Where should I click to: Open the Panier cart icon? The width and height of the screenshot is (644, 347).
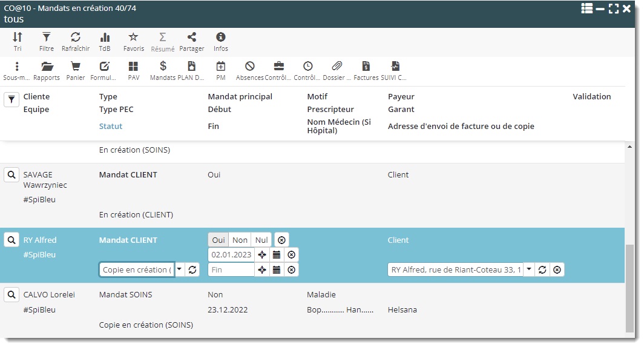[76, 67]
